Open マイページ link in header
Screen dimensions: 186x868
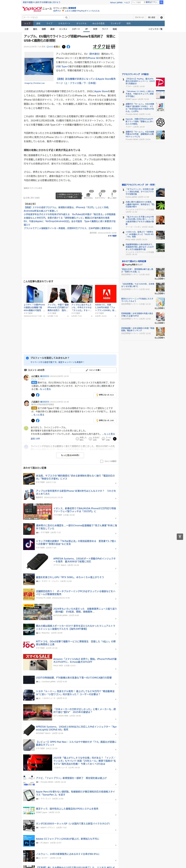coord(139,18)
